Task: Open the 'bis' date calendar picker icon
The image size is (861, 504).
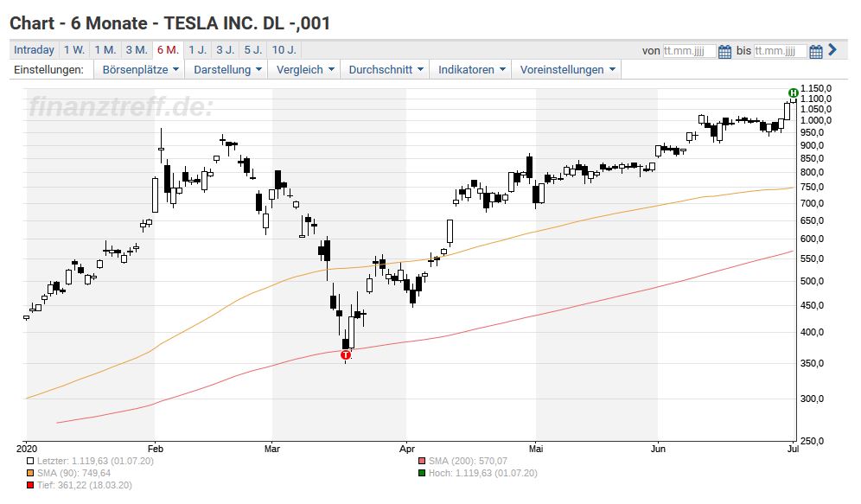Action: [x=816, y=52]
